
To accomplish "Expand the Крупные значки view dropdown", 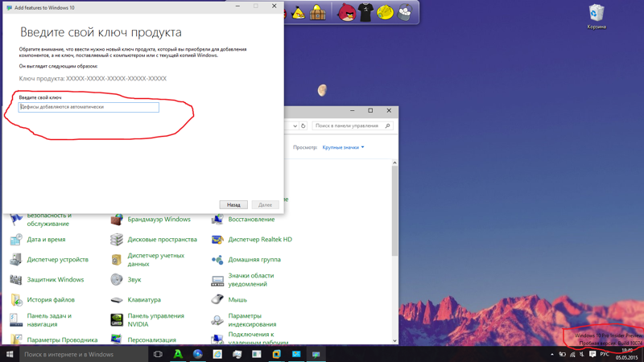I will (x=343, y=147).
